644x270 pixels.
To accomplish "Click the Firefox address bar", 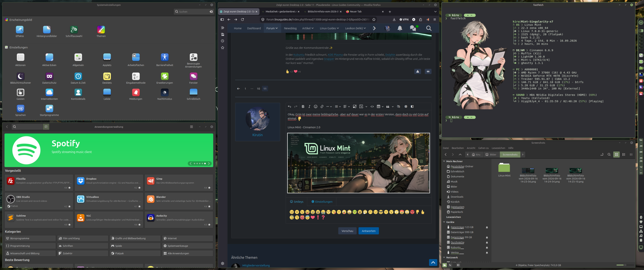I will click(318, 19).
